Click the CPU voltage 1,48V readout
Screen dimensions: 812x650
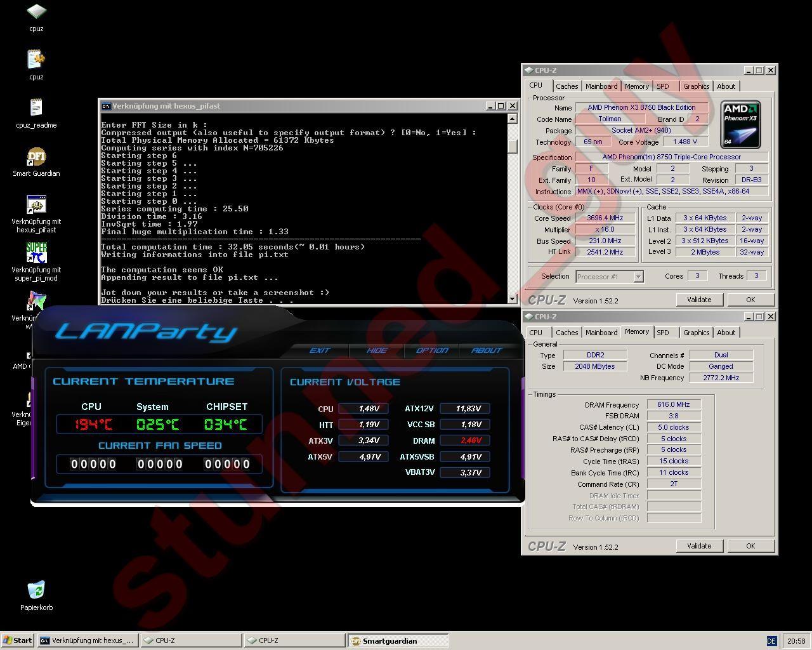[x=363, y=409]
